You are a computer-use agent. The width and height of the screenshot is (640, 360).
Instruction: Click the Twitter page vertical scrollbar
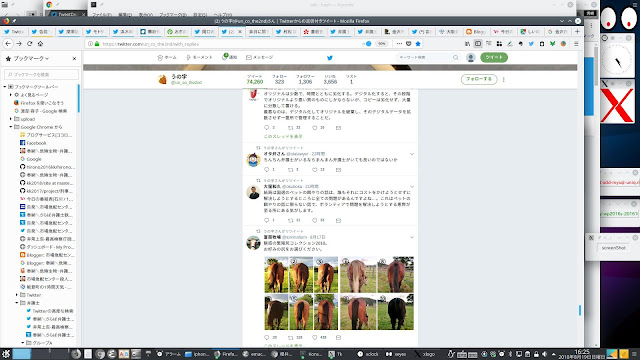(580, 310)
